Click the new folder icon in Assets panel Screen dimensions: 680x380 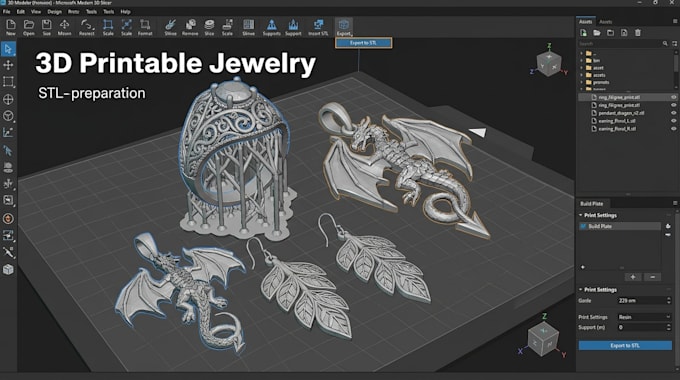pyautogui.click(x=610, y=33)
